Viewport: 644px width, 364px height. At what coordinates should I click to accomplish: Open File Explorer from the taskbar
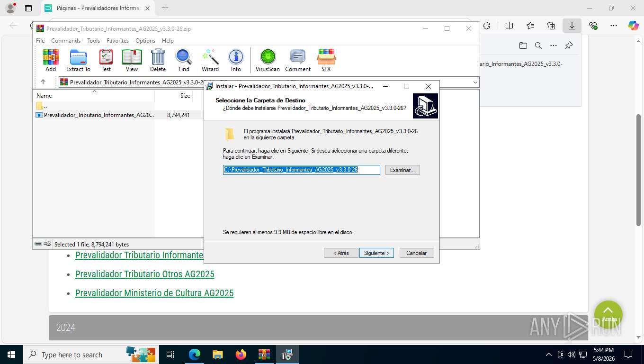[x=217, y=354]
